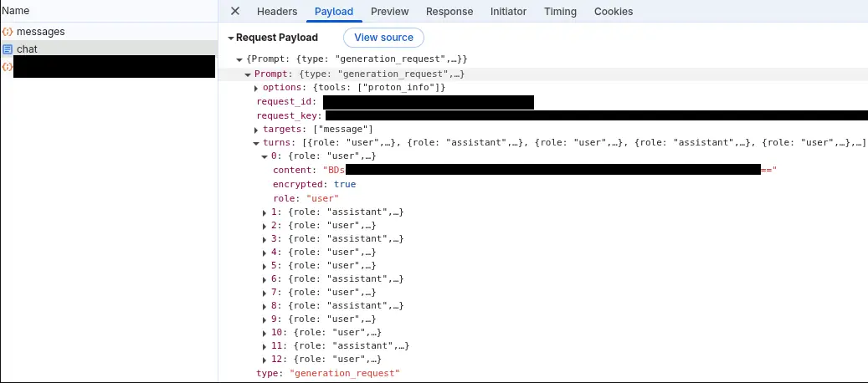Go to the Initiator tab

click(x=508, y=12)
